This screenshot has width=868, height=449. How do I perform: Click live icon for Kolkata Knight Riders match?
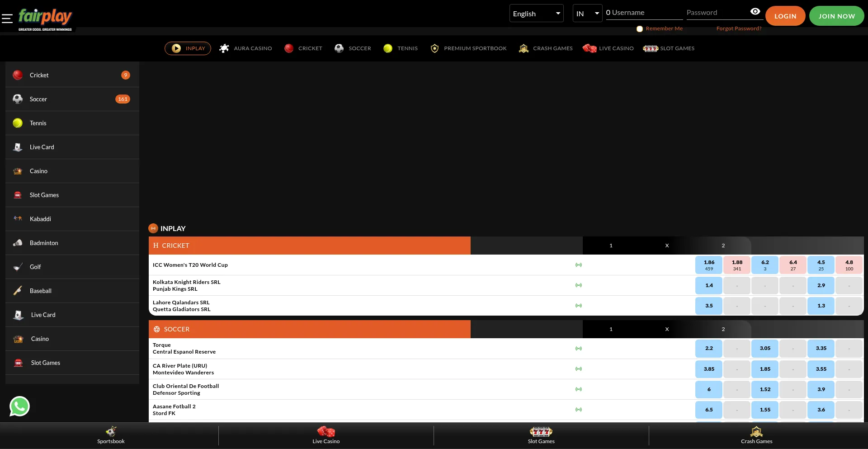coord(579,285)
